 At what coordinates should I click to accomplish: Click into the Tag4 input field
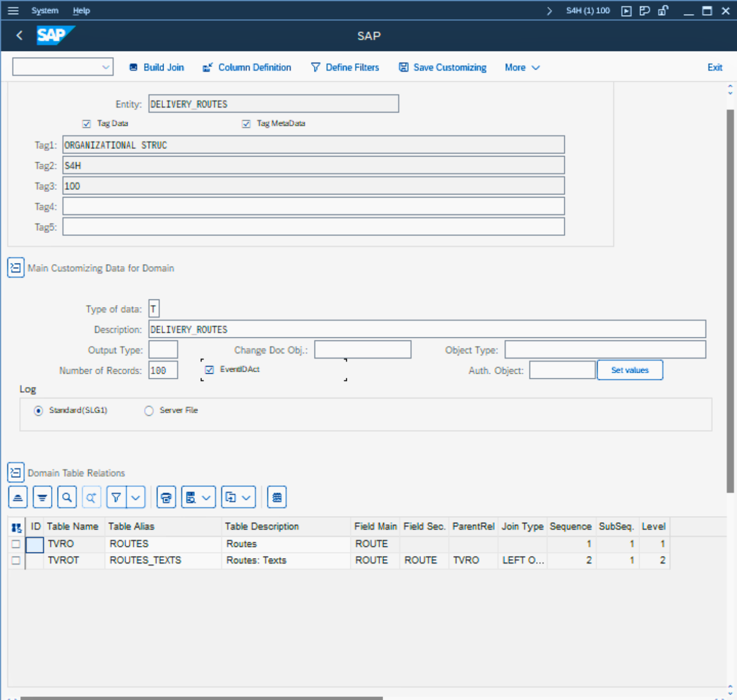[313, 207]
